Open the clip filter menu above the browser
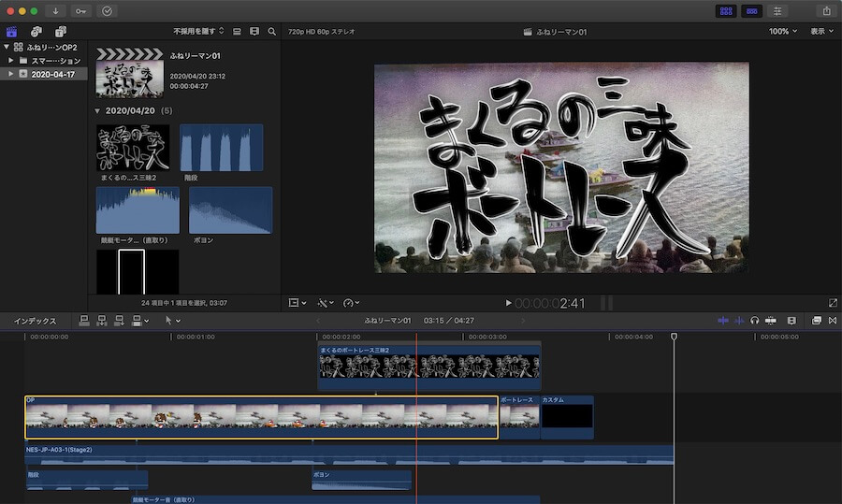This screenshot has width=842, height=504. coord(198,32)
